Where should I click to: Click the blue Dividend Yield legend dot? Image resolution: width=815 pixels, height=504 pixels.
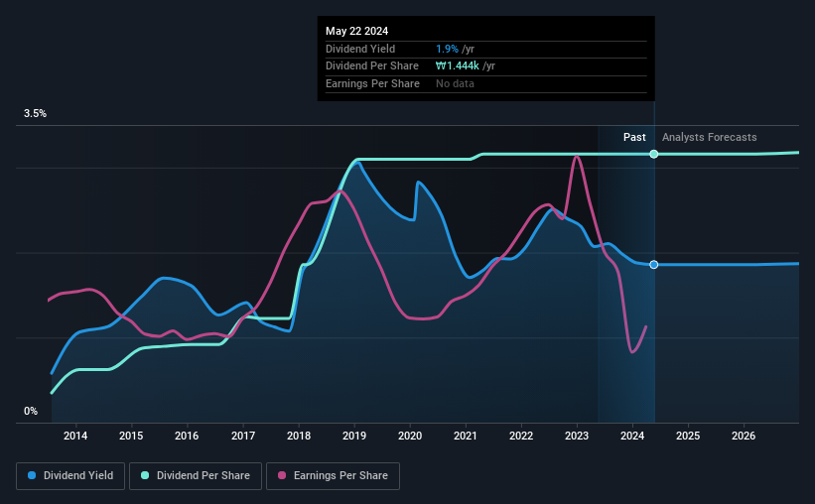point(32,475)
